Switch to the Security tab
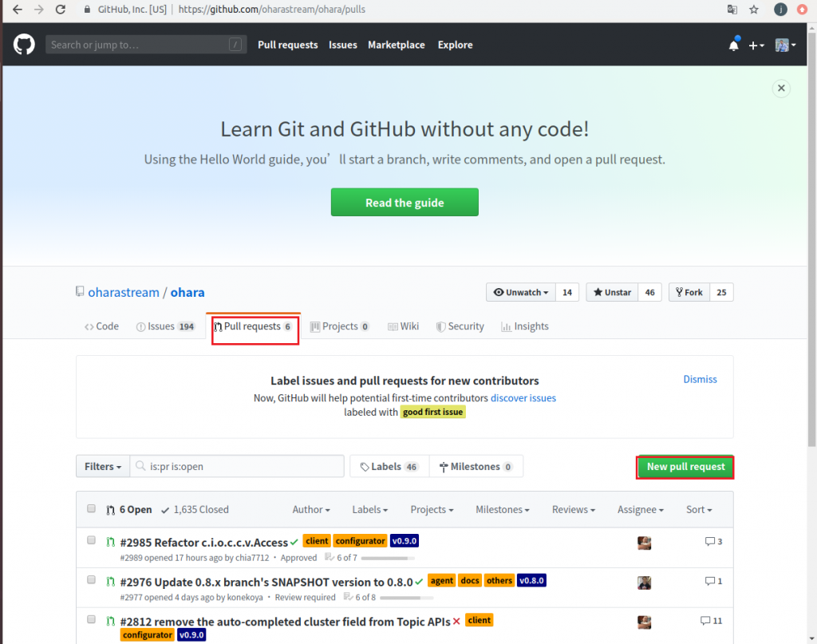817x644 pixels. [x=460, y=326]
